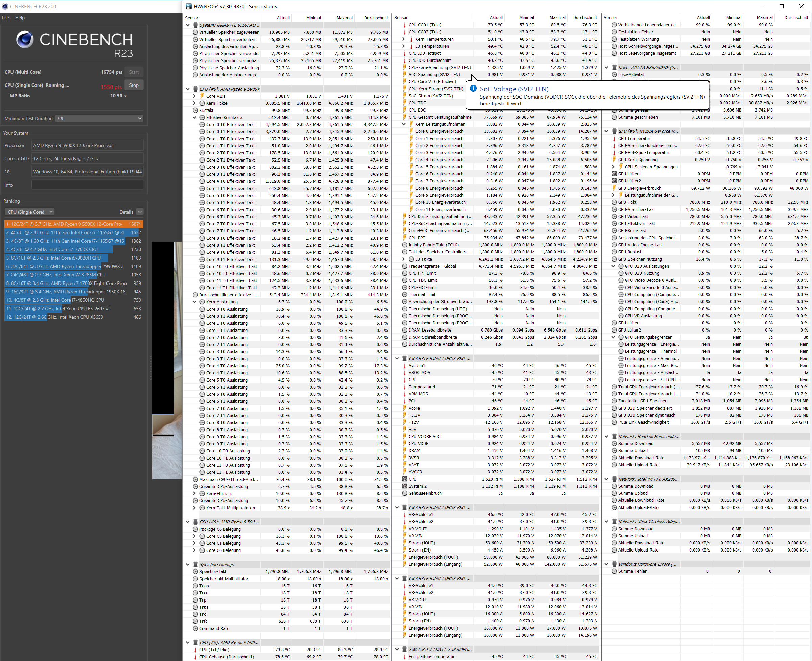Click the thermometer icon beside CPU CCD1 (Tdie)

click(x=404, y=25)
